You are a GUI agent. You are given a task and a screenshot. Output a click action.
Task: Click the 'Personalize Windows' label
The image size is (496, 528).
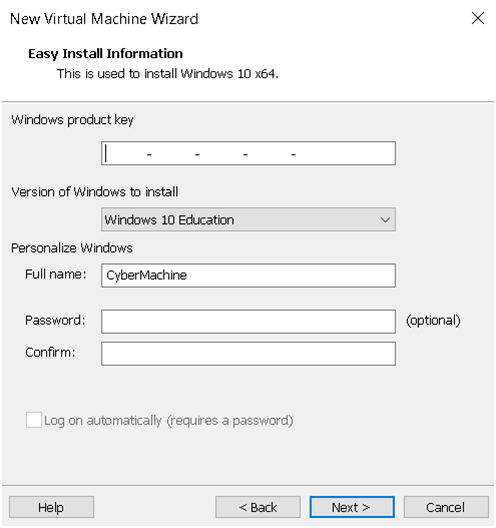[x=72, y=248]
